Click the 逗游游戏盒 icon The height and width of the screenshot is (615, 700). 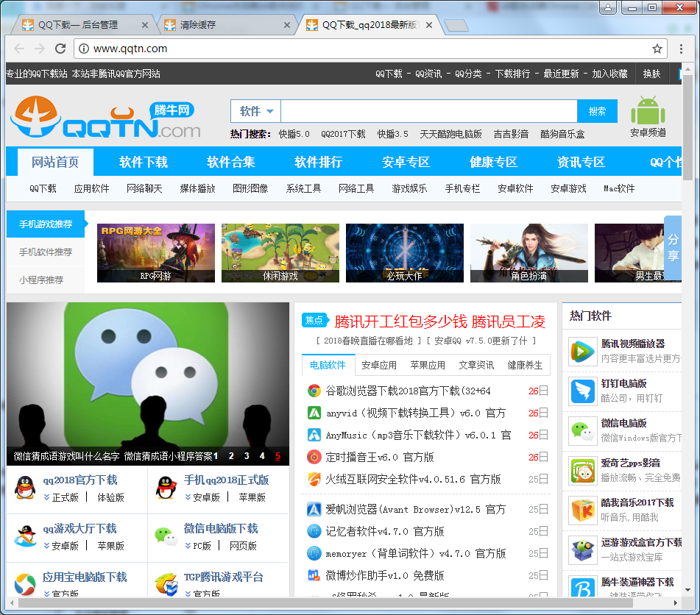tap(582, 550)
